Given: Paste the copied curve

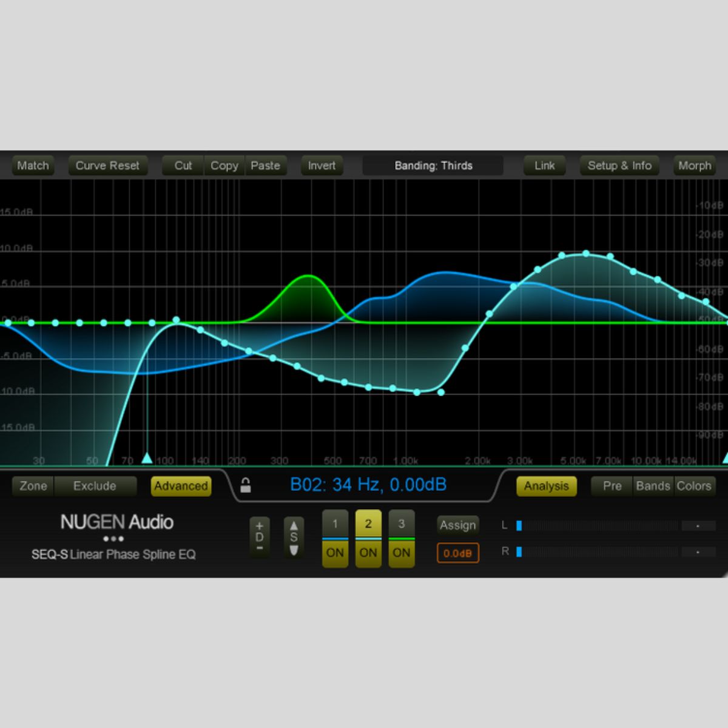Looking at the screenshot, I should pyautogui.click(x=265, y=165).
